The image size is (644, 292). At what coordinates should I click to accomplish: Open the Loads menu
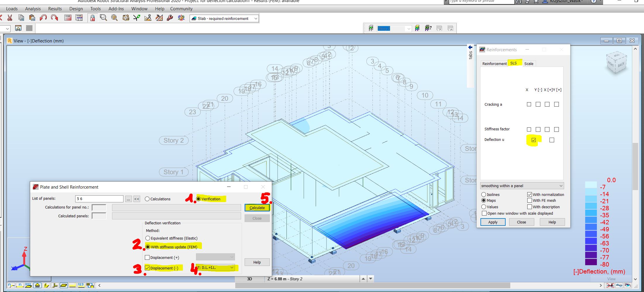click(12, 8)
